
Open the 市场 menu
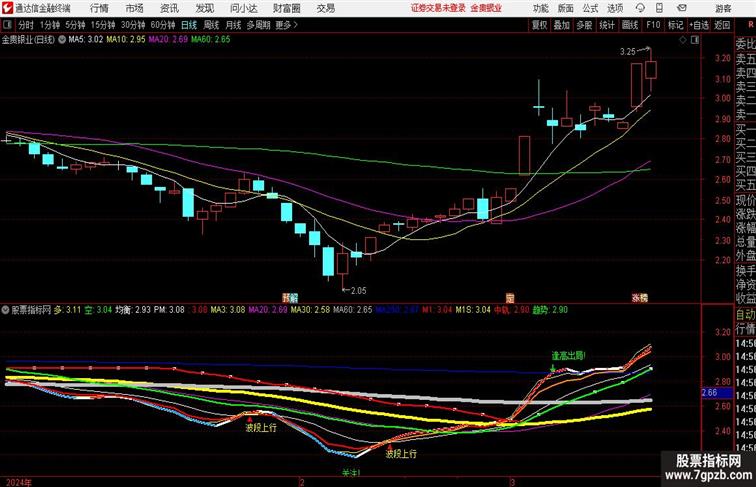[x=135, y=8]
